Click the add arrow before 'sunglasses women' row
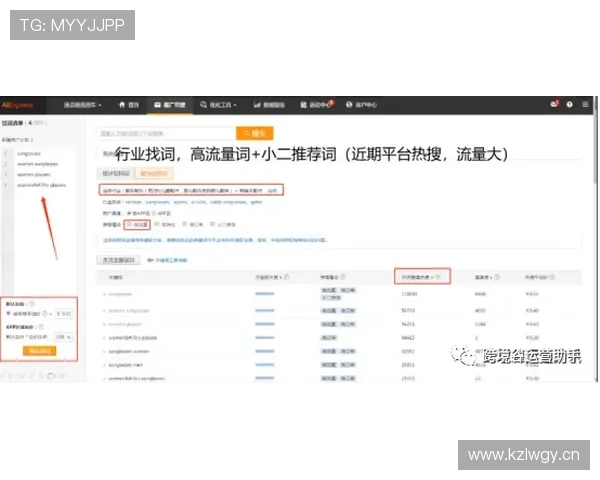 (104, 351)
